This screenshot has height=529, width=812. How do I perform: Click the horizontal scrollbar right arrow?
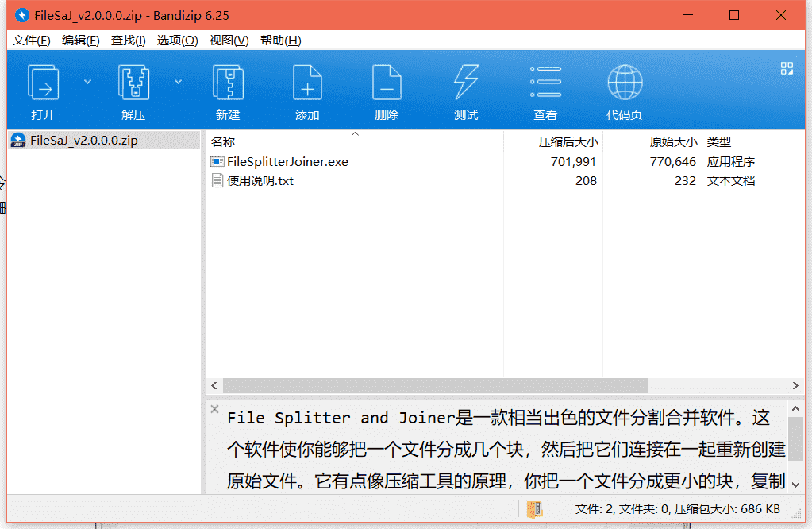[x=795, y=385]
